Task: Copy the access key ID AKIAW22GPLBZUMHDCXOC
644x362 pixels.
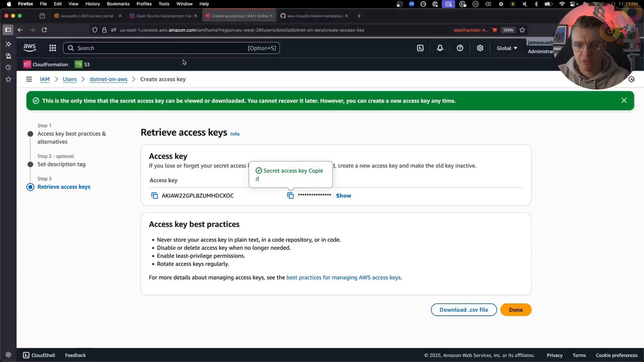Action: (x=154, y=196)
